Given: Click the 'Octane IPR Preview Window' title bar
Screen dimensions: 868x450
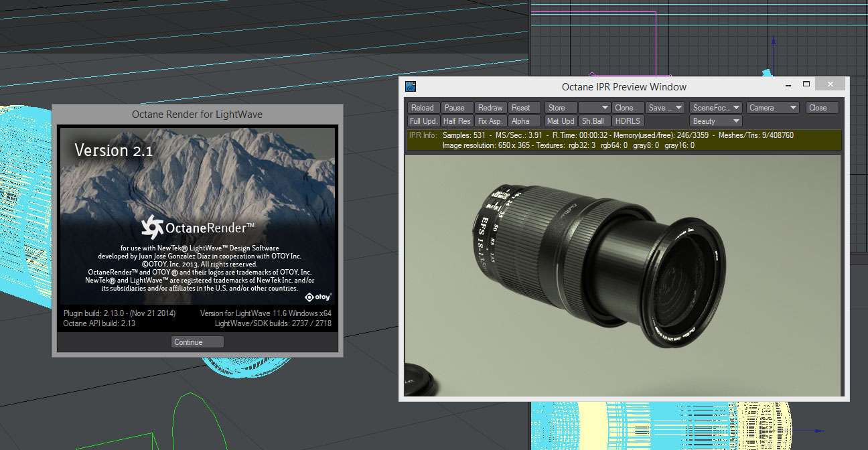Looking at the screenshot, I should coord(624,87).
